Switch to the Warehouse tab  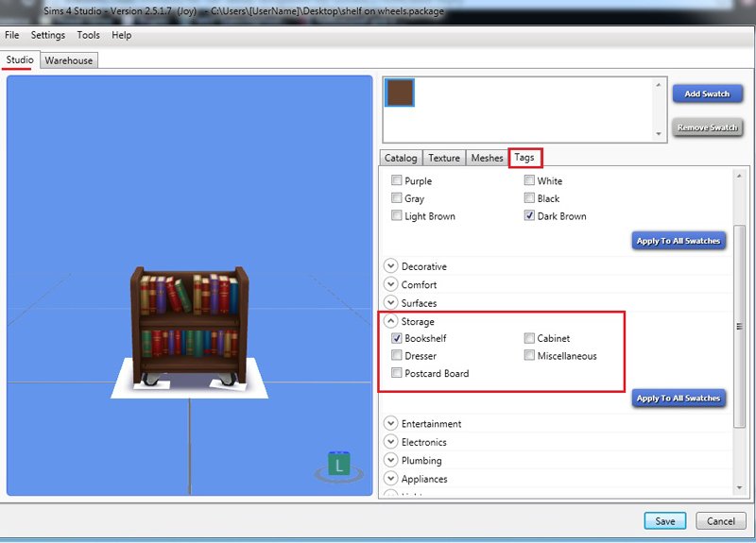click(69, 60)
